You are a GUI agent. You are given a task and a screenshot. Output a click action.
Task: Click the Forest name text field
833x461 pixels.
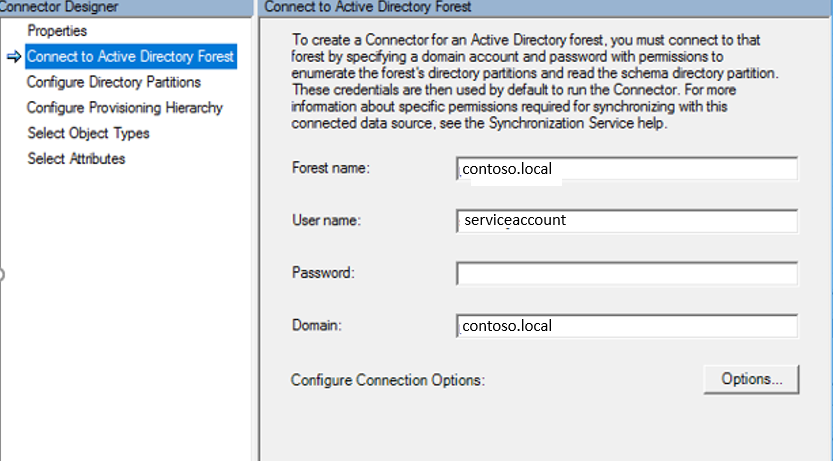coord(627,168)
